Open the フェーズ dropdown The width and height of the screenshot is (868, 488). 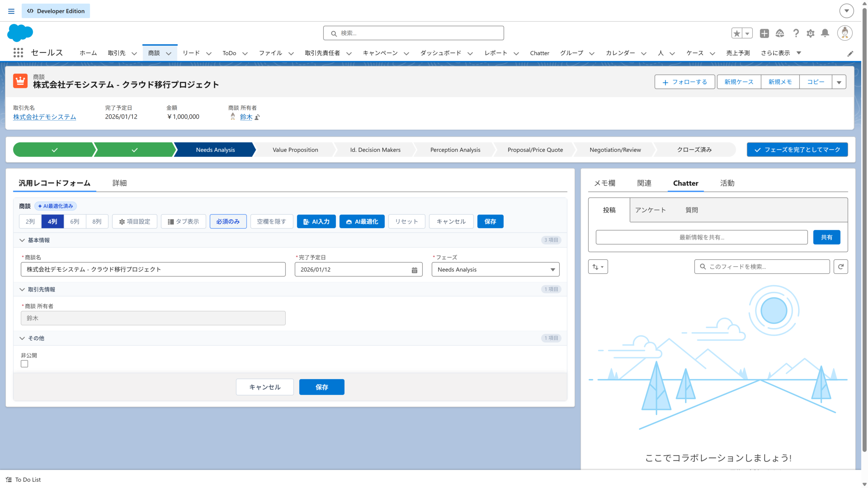(x=495, y=269)
